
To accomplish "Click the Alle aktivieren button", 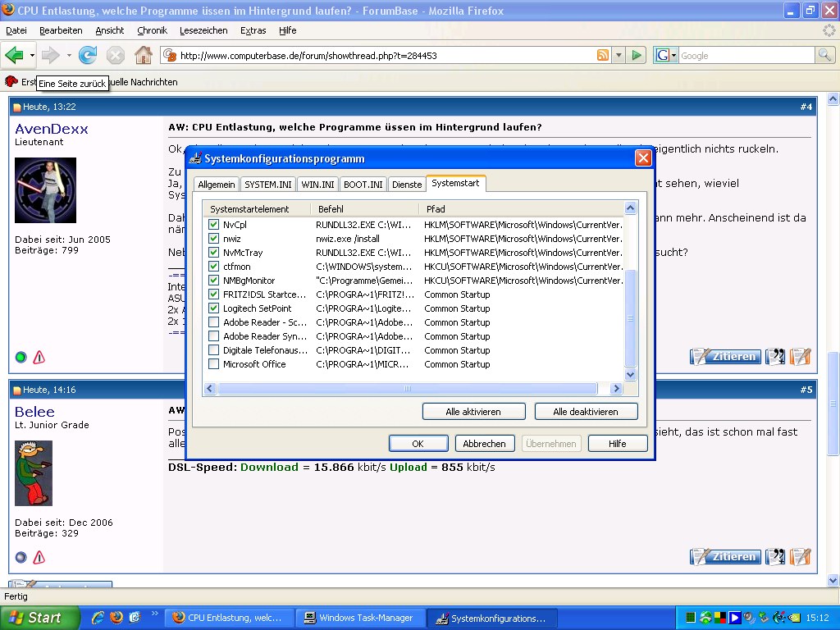I will (x=473, y=412).
